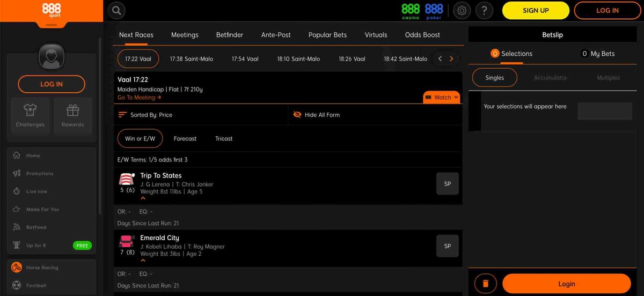This screenshot has width=644, height=296.
Task: Switch to Betfinder tab
Action: click(x=230, y=35)
